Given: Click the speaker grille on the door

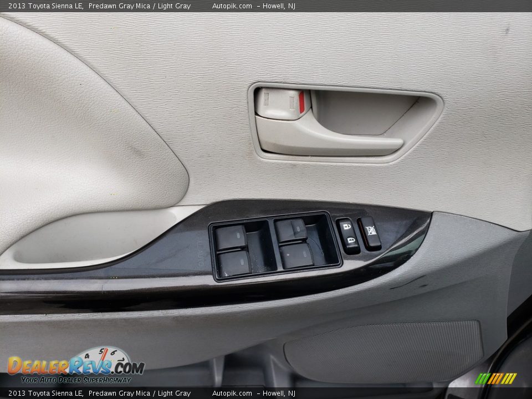Looking at the screenshot, I should (x=382, y=344).
